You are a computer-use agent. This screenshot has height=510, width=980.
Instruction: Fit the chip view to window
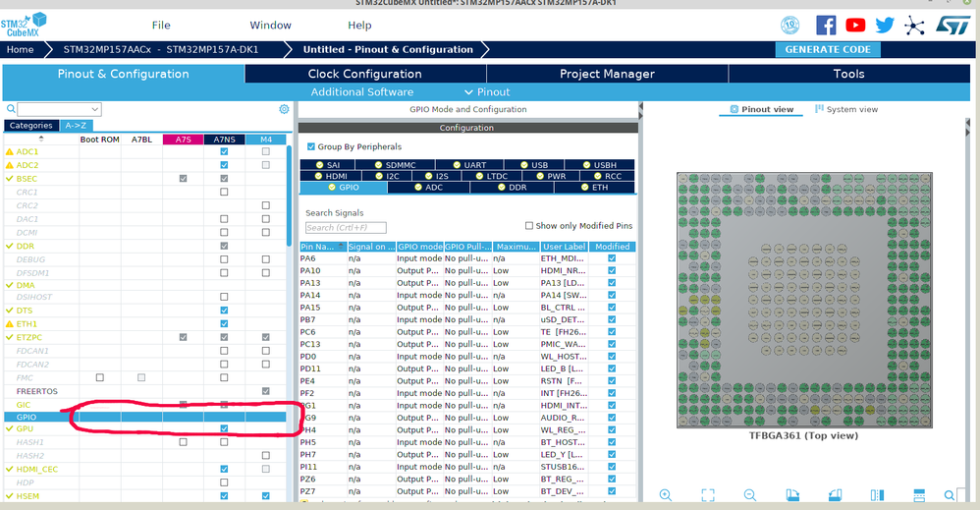[x=707, y=495]
